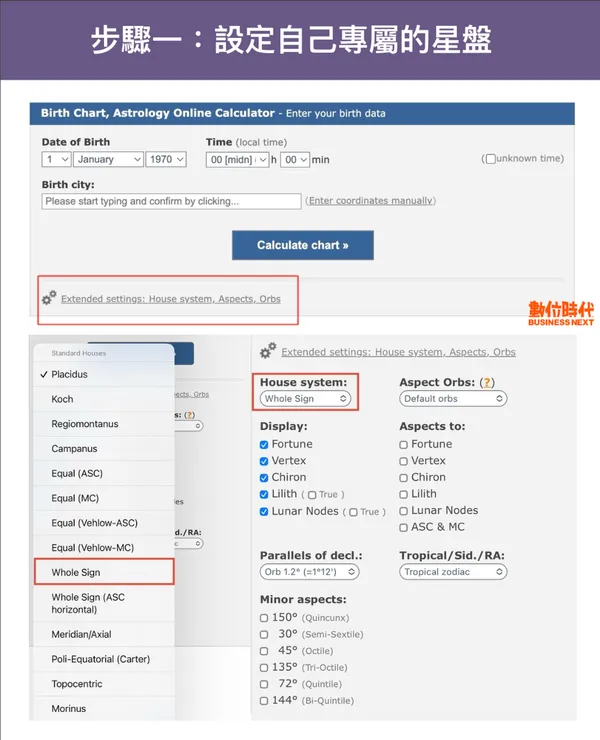This screenshot has height=740, width=600.
Task: Choose Regiomontanus from the house list
Action: 85,424
